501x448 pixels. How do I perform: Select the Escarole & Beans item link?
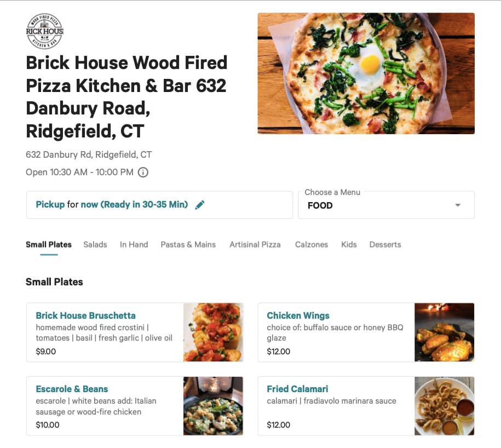point(72,389)
